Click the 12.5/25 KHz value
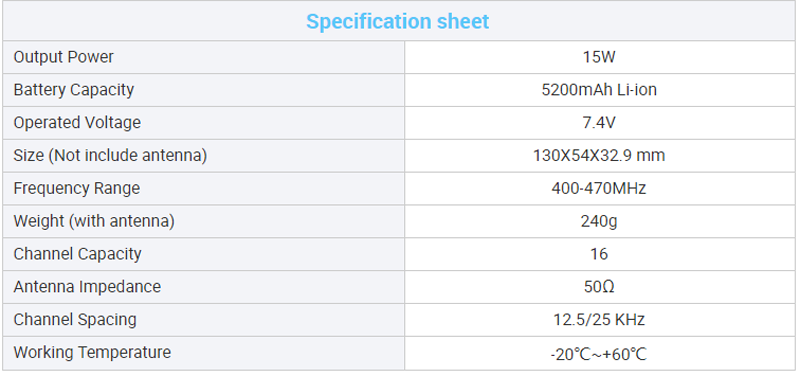This screenshot has width=800, height=376. point(599,319)
